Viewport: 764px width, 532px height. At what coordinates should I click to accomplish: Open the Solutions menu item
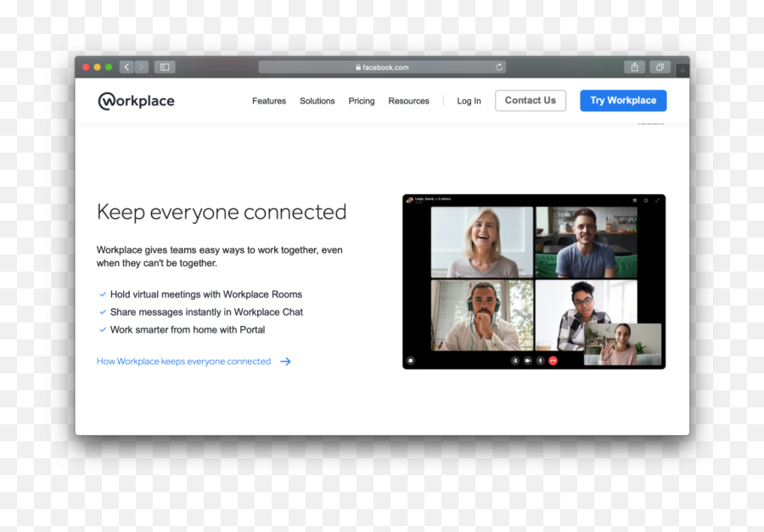[x=317, y=101]
